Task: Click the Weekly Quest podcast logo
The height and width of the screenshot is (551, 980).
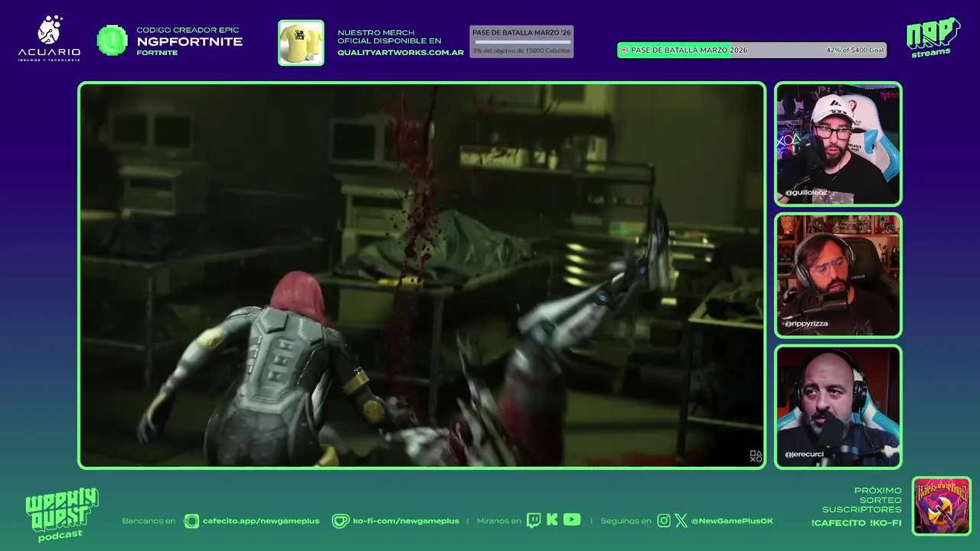Action: click(61, 514)
